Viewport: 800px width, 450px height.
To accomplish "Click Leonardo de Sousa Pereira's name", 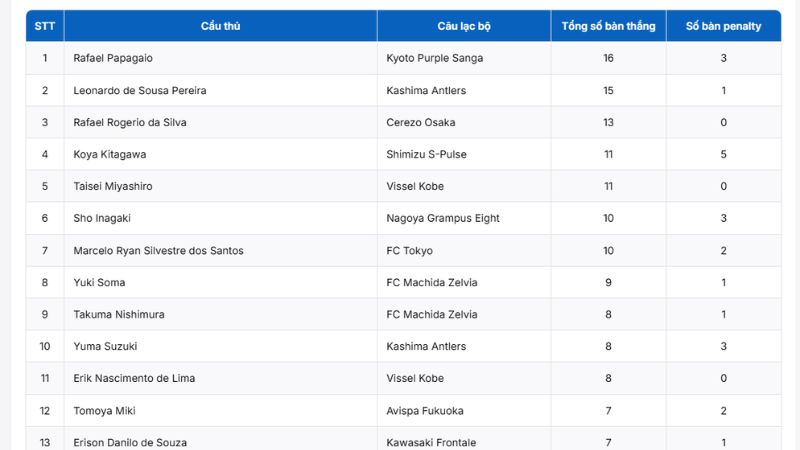I will 140,90.
